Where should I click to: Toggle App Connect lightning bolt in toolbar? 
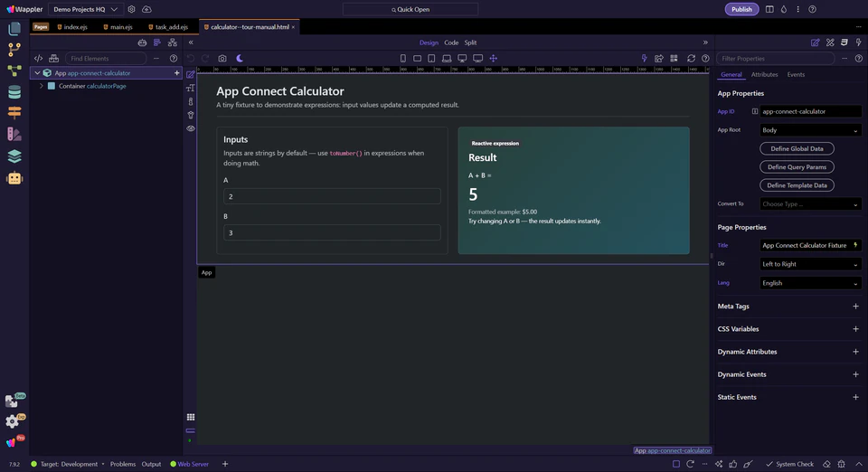644,58
